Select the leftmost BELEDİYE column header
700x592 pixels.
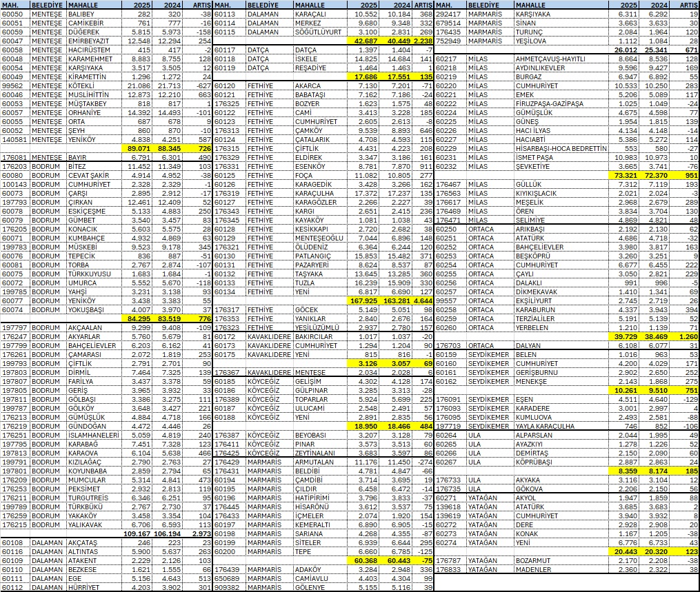tap(48, 5)
